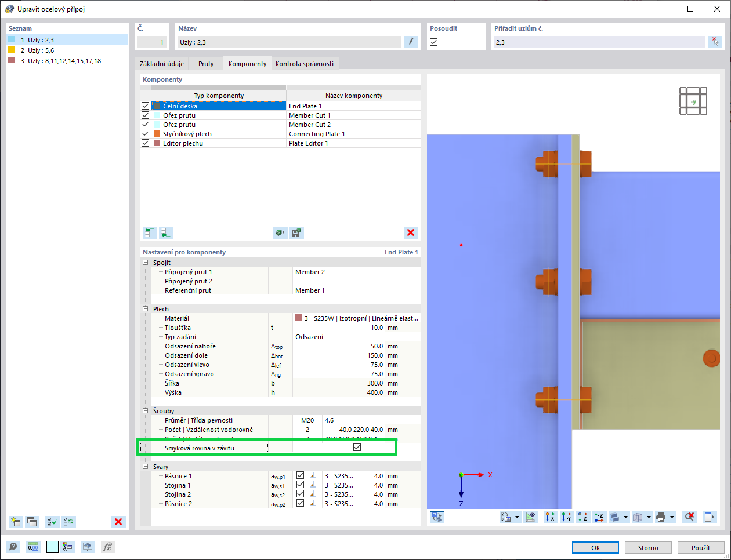Click the view cube navigator in preview
731x560 pixels.
[693, 101]
